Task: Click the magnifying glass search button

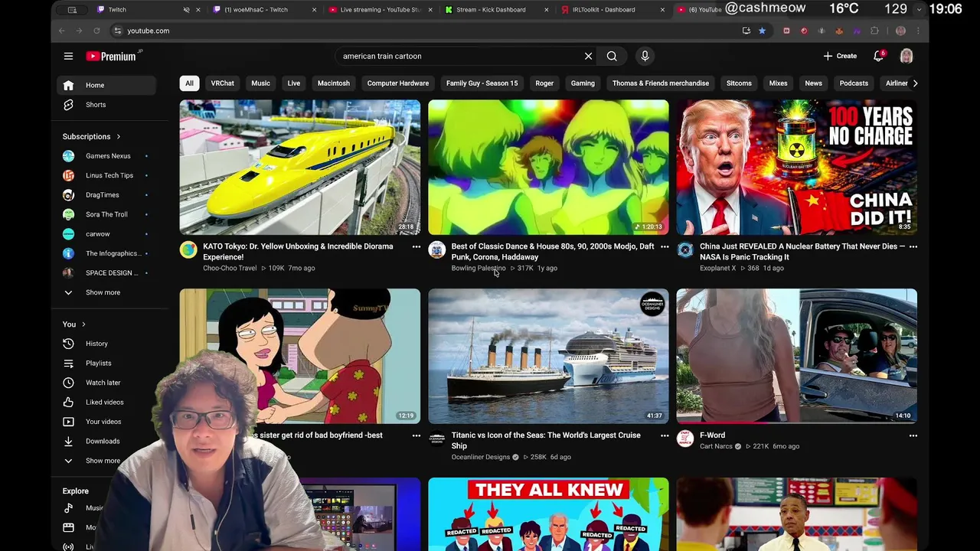Action: coord(612,56)
